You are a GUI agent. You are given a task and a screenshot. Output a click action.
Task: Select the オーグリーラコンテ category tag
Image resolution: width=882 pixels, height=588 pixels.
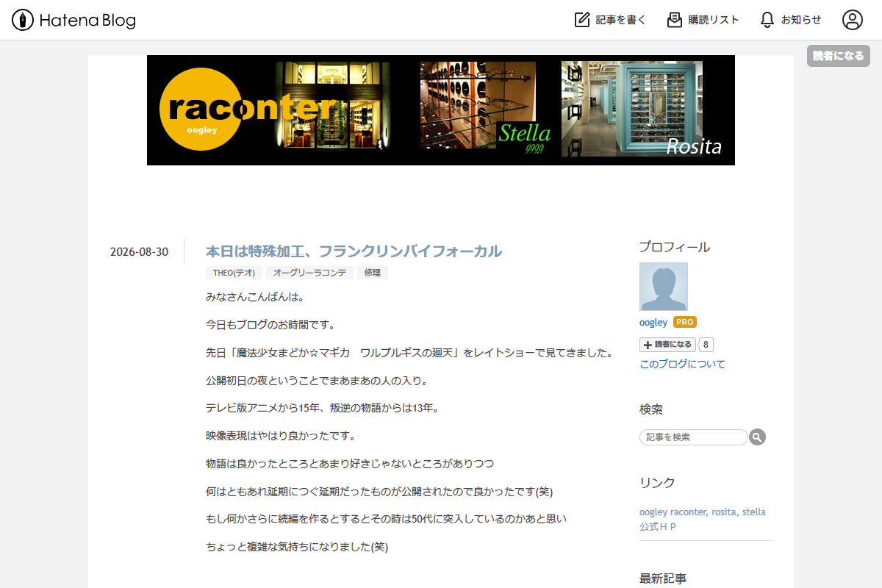(309, 273)
